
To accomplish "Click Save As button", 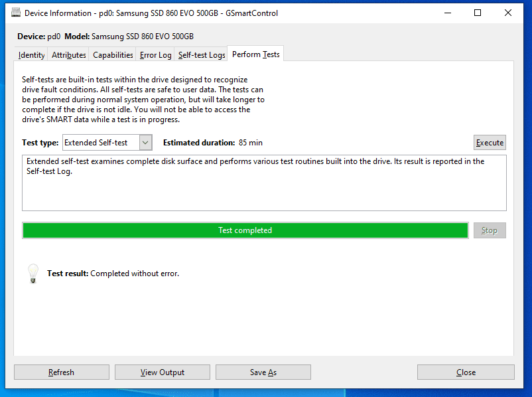I will coord(263,372).
